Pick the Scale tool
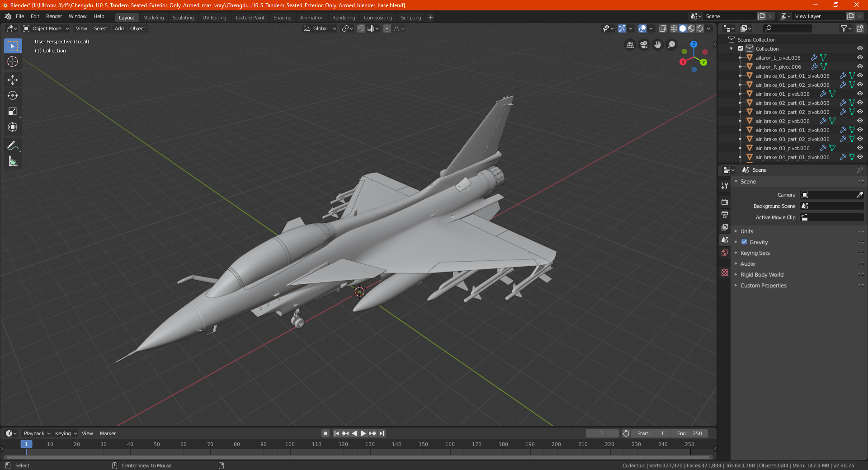 [13, 111]
